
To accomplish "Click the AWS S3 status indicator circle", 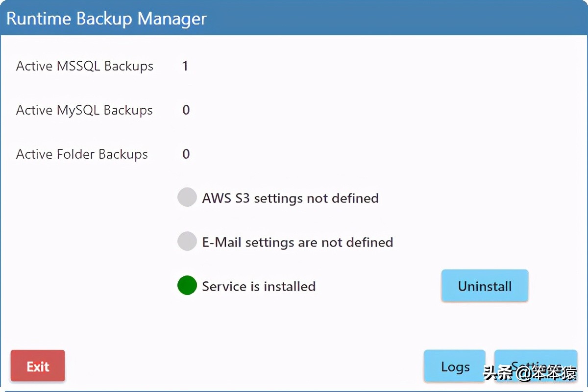I will 187,197.
